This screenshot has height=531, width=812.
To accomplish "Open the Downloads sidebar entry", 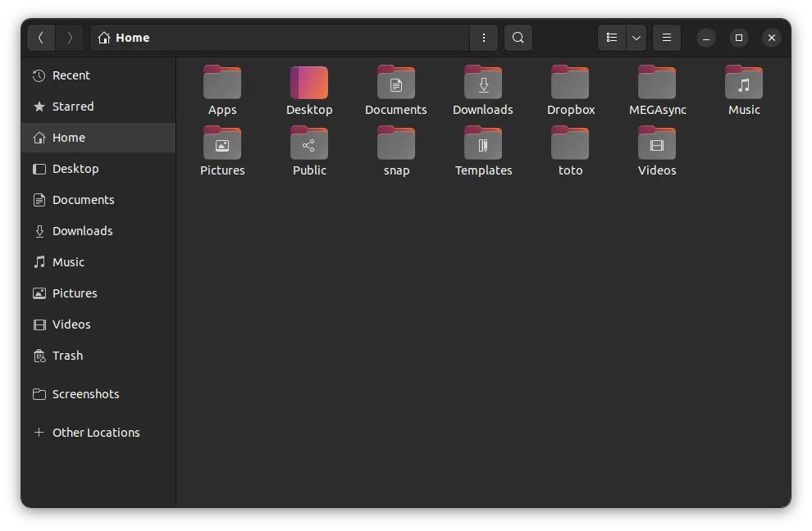I will coord(82,231).
